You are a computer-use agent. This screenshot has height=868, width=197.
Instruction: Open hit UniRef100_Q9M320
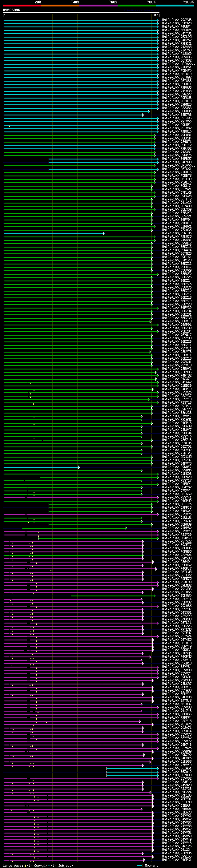click(x=177, y=23)
